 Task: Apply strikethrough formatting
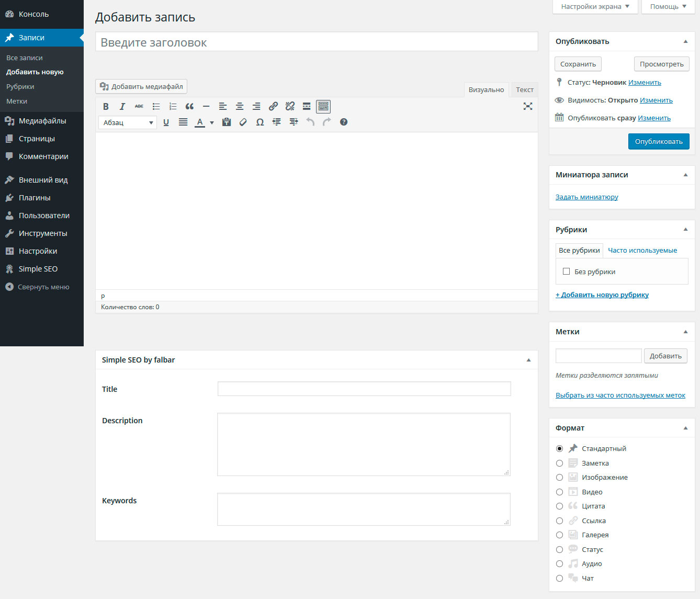click(139, 106)
